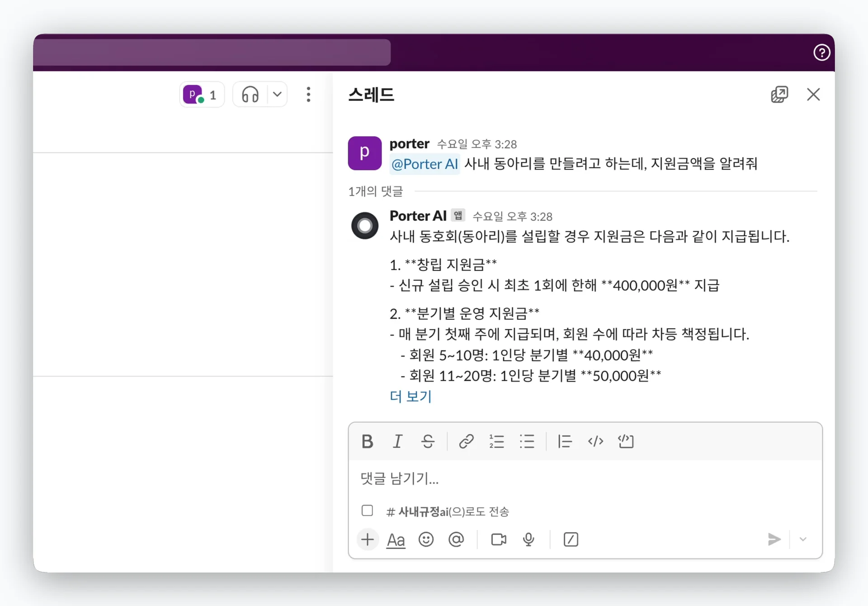
Task: Open huddle options dropdown chevron
Action: (x=277, y=95)
